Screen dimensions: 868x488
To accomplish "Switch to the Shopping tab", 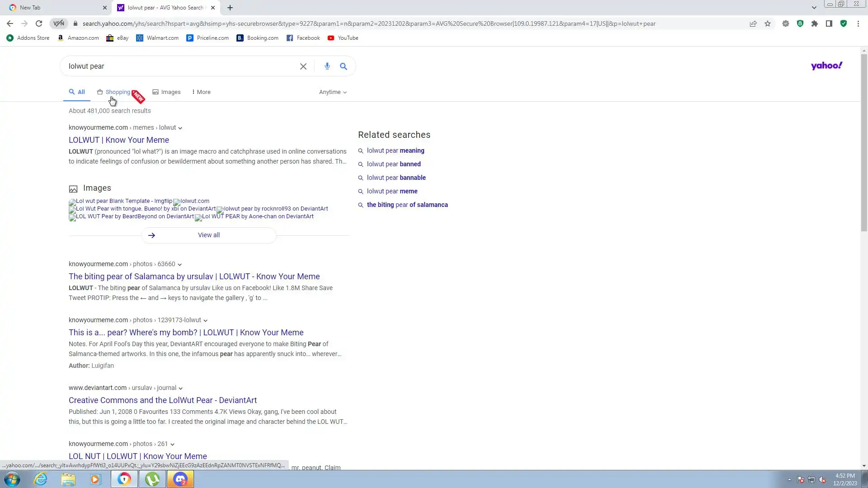I will pos(117,92).
